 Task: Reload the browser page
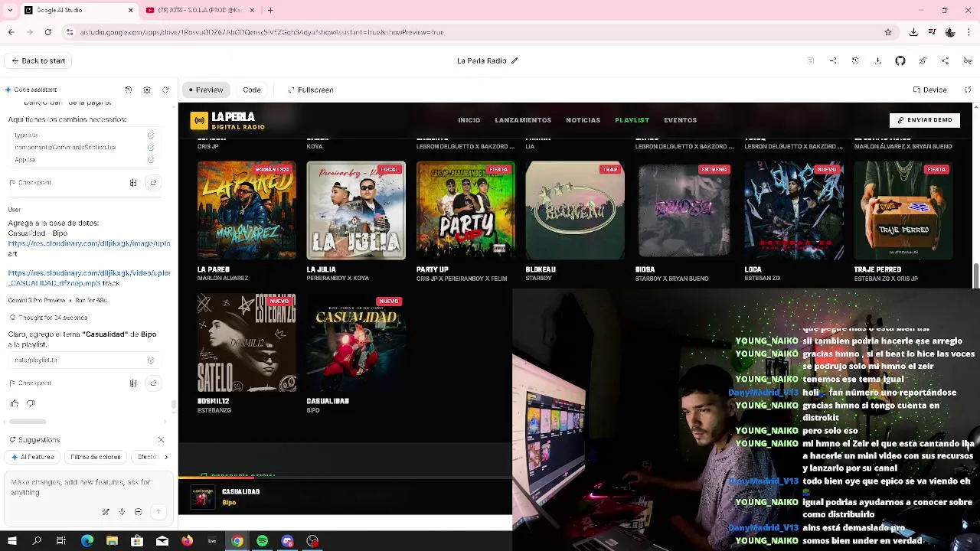[48, 32]
